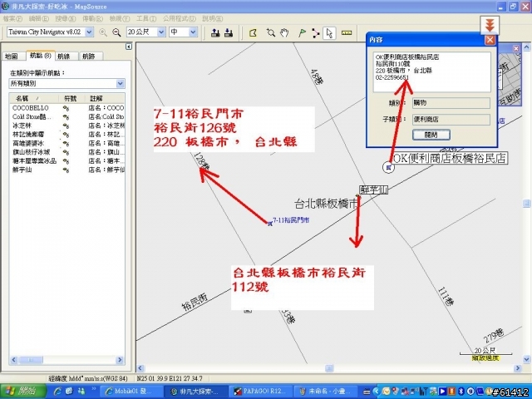Select the route tool icon
Screen dimensions: 532x399
tap(316, 33)
